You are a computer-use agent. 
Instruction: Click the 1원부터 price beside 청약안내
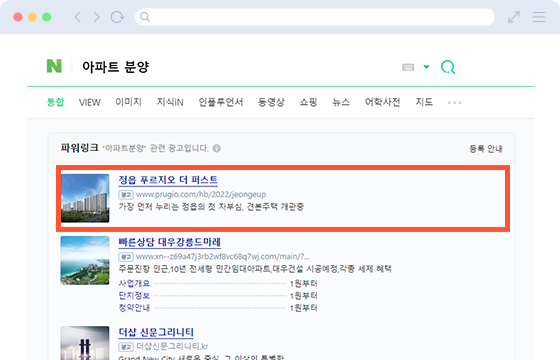point(304,308)
